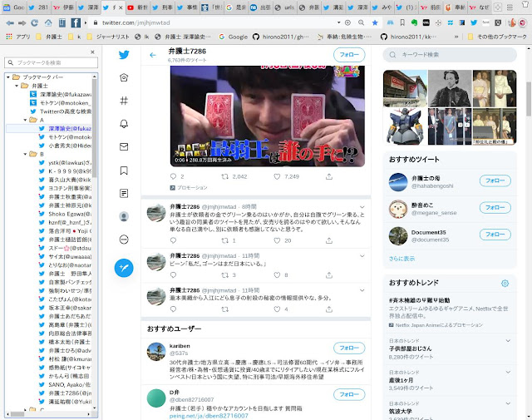The width and height of the screenshot is (532, 420).
Task: Follow the kariben account
Action: [349, 348]
